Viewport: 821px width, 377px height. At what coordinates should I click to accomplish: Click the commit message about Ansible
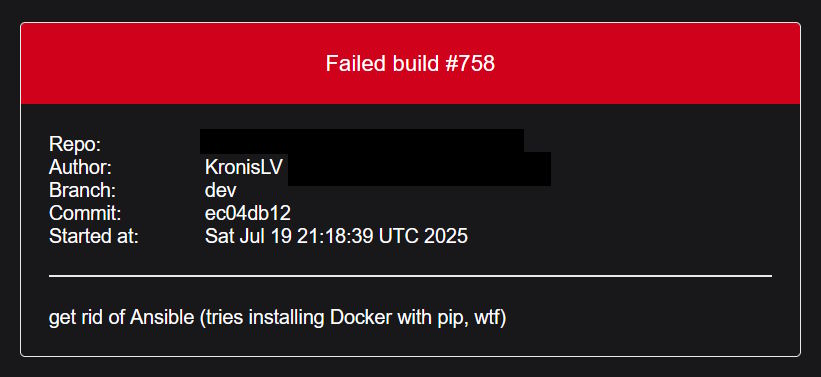click(278, 317)
